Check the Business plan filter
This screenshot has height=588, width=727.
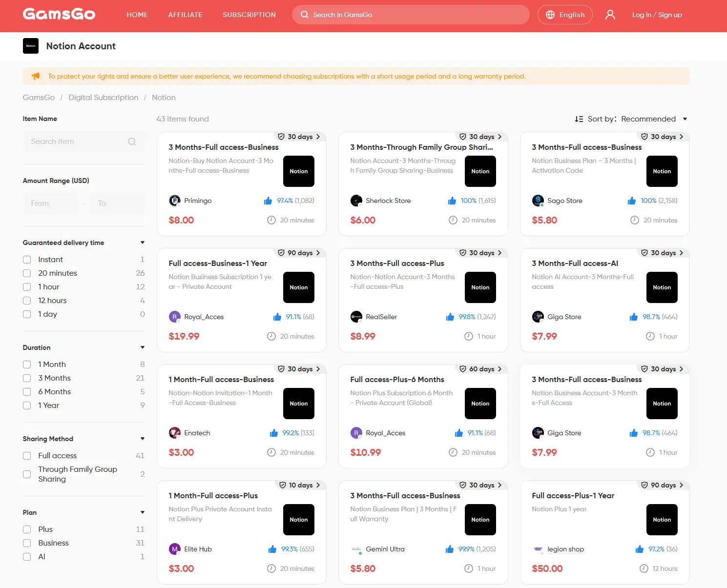coord(27,543)
